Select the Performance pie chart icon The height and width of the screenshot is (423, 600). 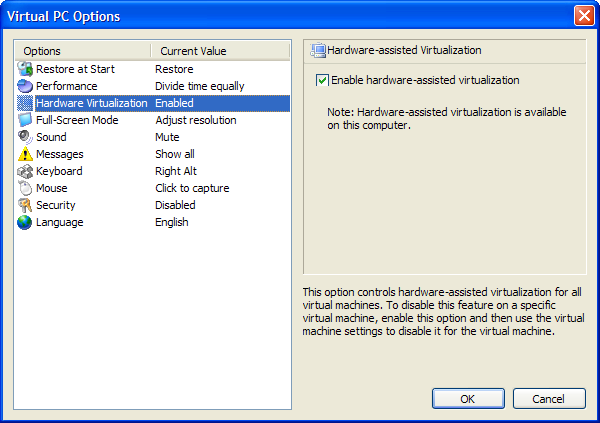pyautogui.click(x=25, y=86)
